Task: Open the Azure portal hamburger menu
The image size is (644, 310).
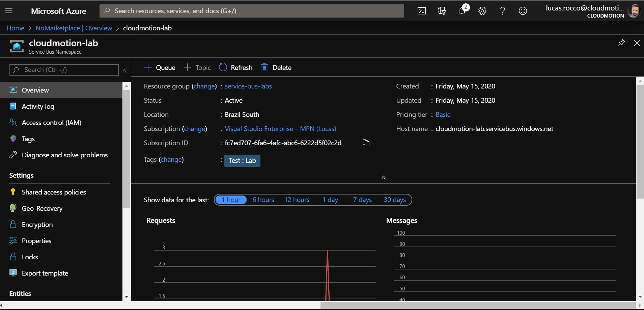Action: [9, 11]
